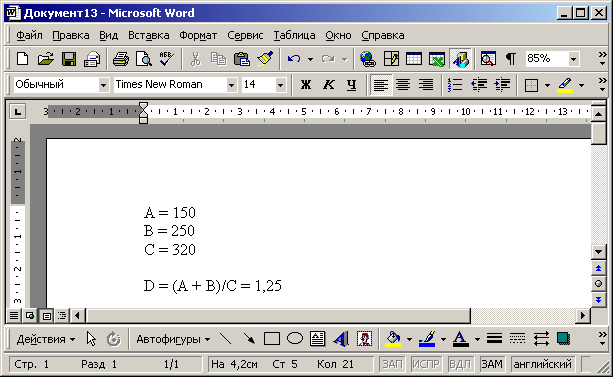Image resolution: width=613 pixels, height=377 pixels.
Task: Undo the last action
Action: [294, 59]
